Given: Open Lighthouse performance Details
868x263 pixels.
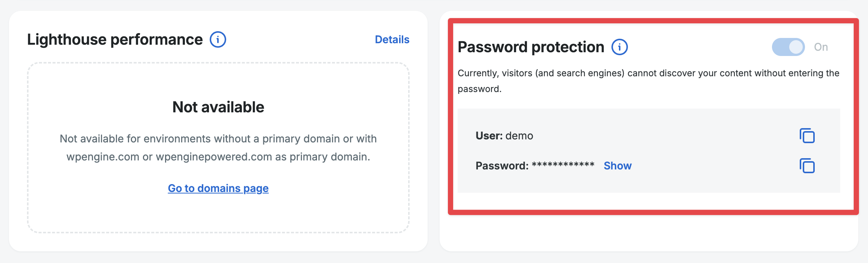Looking at the screenshot, I should click(x=392, y=39).
